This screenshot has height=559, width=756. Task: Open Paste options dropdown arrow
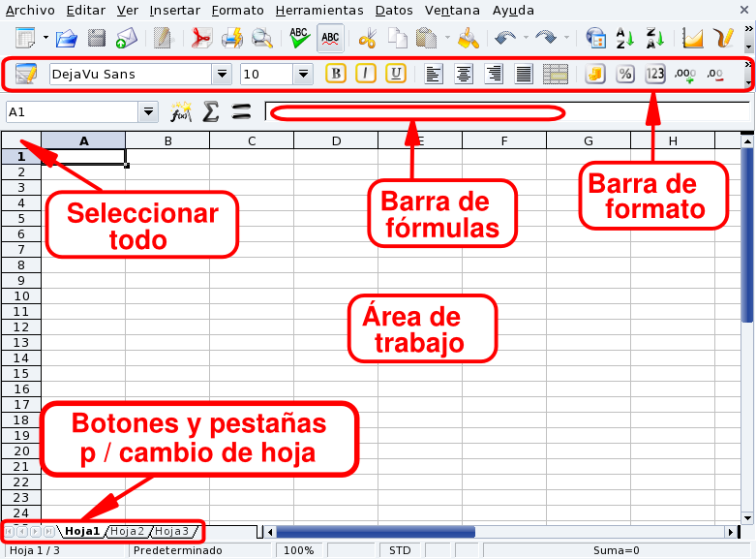(447, 37)
